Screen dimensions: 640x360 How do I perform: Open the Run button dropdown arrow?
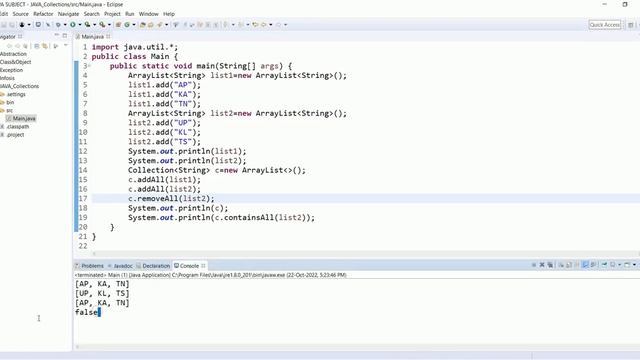[80, 25]
